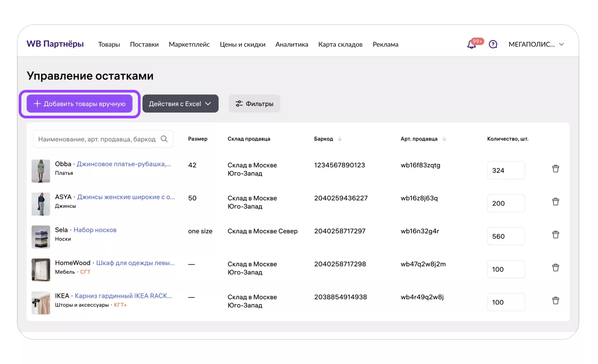Open the Поставки menu

tap(144, 44)
